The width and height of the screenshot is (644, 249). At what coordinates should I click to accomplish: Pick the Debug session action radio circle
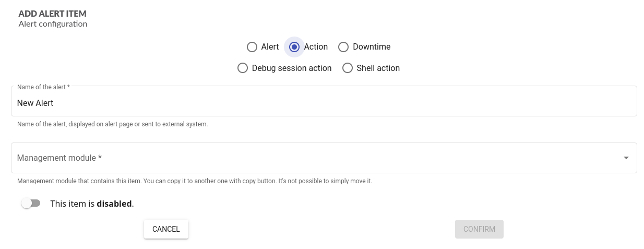[x=243, y=68]
